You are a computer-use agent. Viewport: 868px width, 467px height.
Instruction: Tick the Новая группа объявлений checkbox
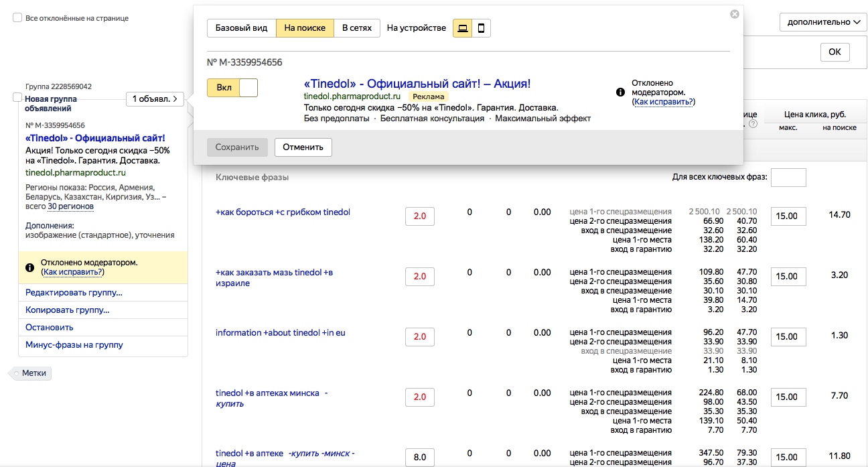17,98
